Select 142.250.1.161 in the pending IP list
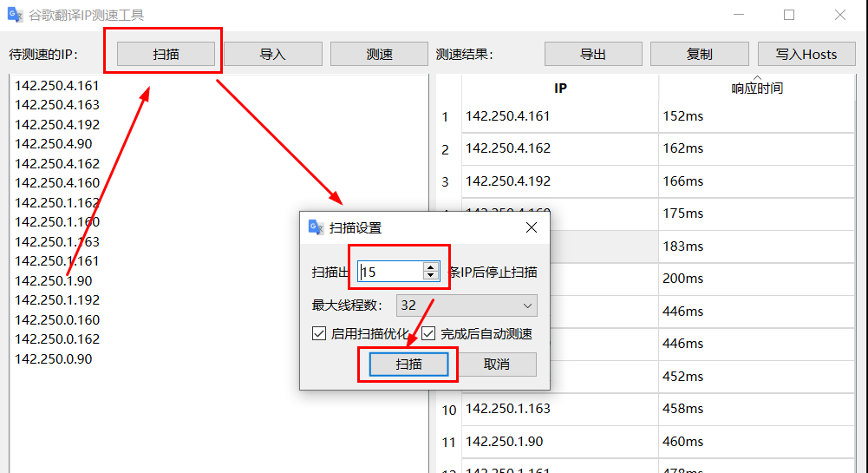 tap(57, 261)
